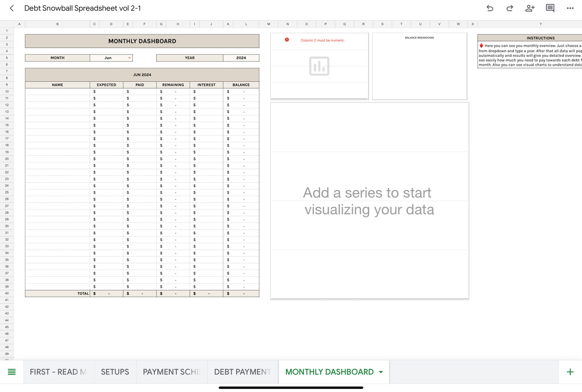Screen dimensions: 582x392
Task: Select the 2024 year cell
Action: pos(241,58)
